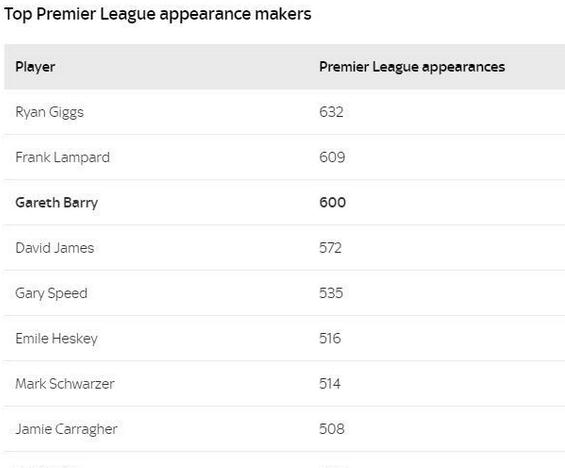Select the Gary Speed name cell

pyautogui.click(x=51, y=293)
